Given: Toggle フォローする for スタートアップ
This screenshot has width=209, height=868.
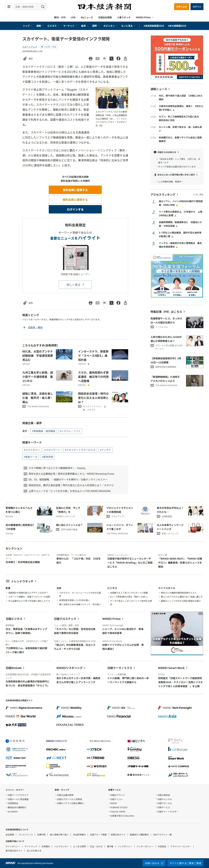Looking at the screenshot, I should [x=48, y=47].
